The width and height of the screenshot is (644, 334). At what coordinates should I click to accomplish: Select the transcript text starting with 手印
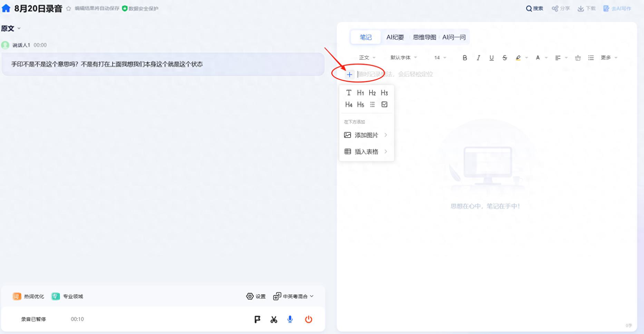click(x=107, y=64)
